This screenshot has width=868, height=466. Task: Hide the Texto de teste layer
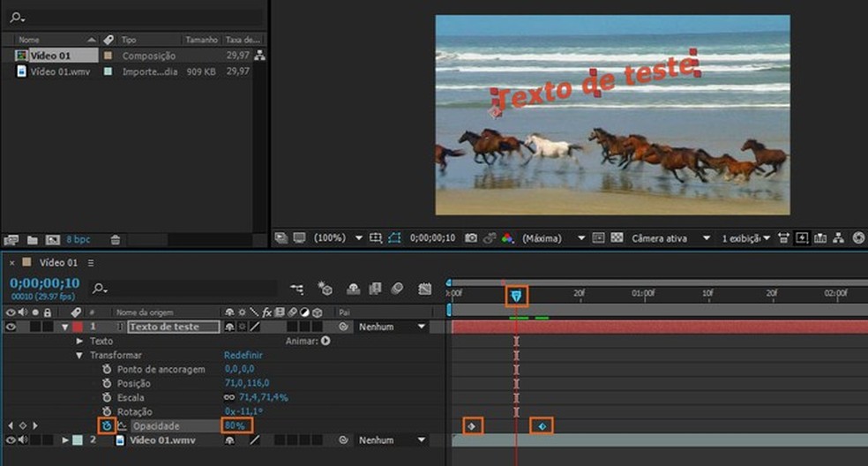[11, 327]
